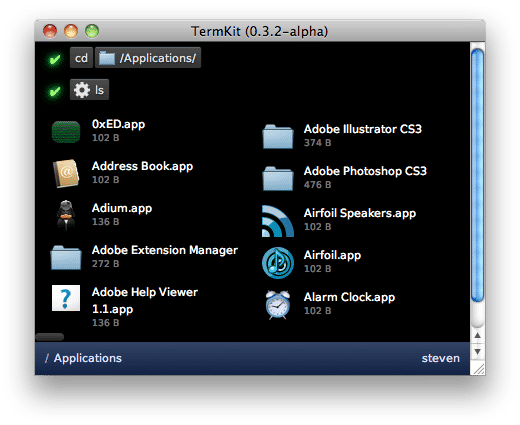The width and height of the screenshot is (520, 425).
Task: Click the Airfoil.app file name
Action: [332, 255]
